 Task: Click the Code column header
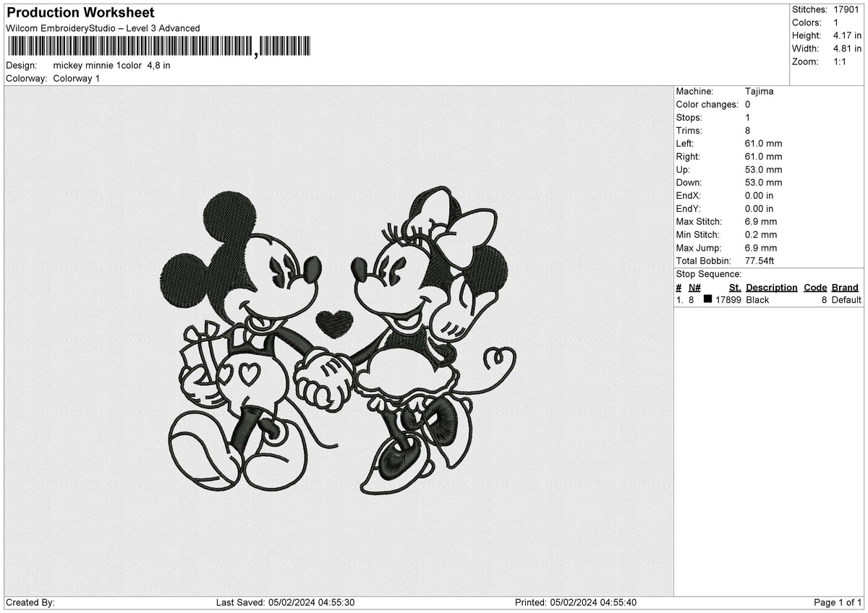point(815,287)
